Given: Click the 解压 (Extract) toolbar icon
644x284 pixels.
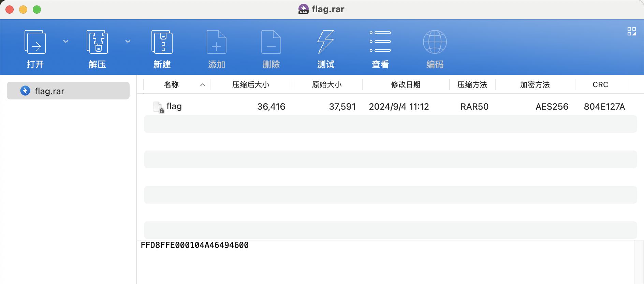Looking at the screenshot, I should tap(97, 42).
